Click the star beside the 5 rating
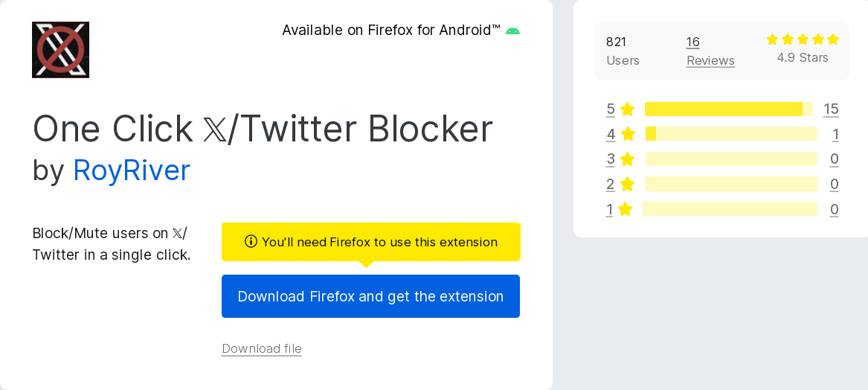 point(627,109)
